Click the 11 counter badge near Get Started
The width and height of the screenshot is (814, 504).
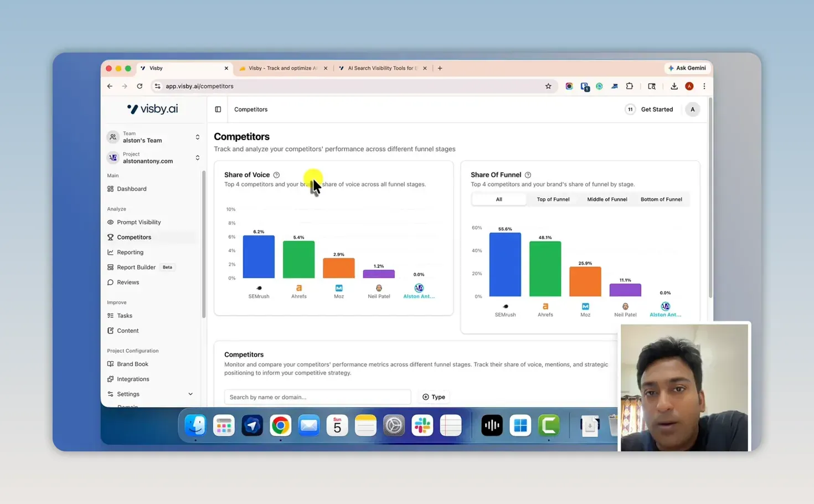630,110
